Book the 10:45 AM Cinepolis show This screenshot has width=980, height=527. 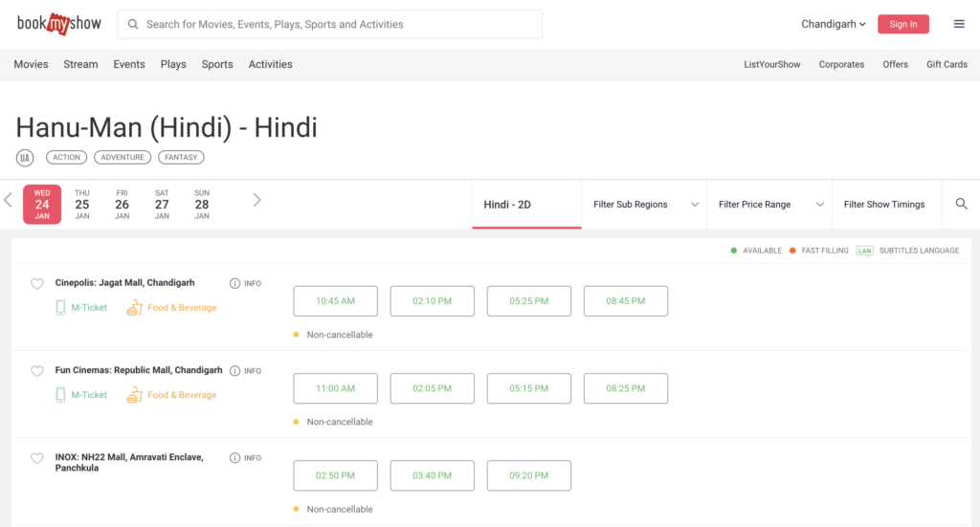[335, 301]
